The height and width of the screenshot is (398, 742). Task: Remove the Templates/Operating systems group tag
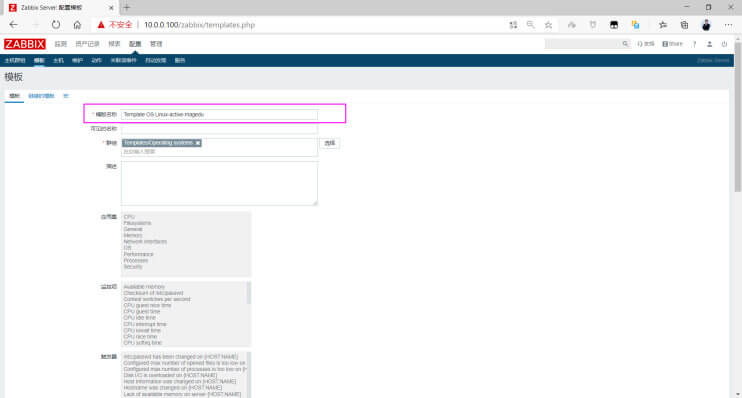pos(198,143)
